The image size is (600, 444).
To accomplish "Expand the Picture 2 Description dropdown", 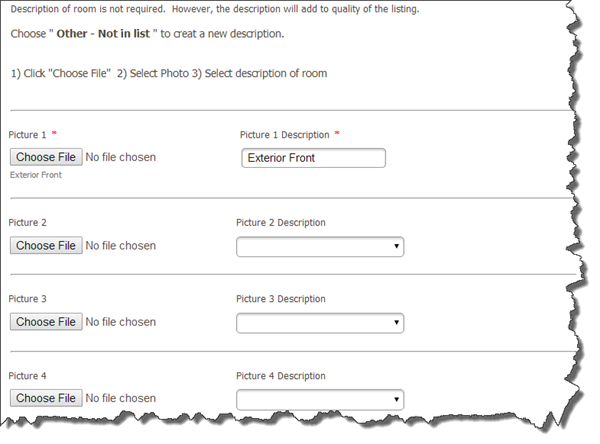I will [x=320, y=246].
